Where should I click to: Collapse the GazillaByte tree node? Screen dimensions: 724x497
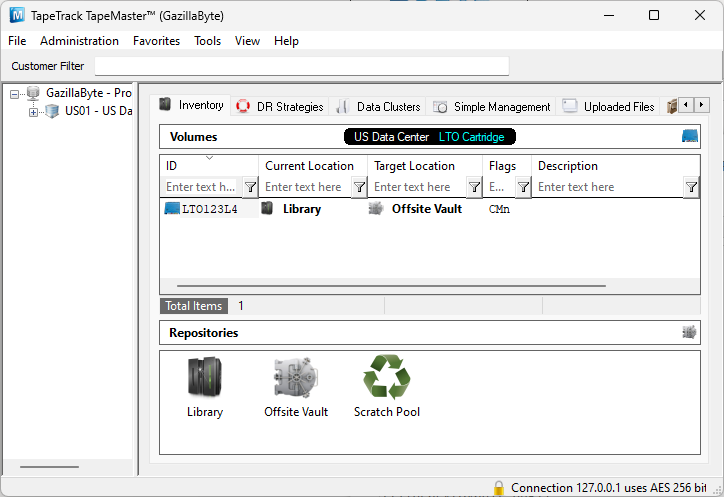pyautogui.click(x=14, y=94)
